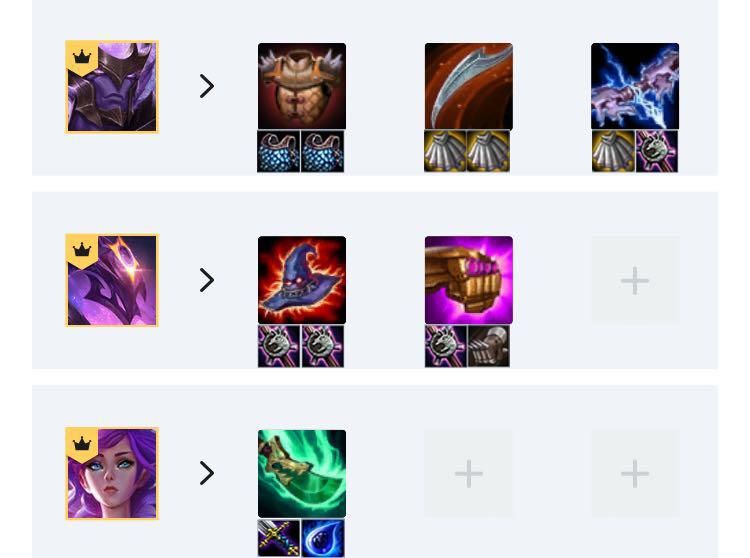Screen dimensions: 750x558
Task: Expand the chevron in the second champion row
Action: point(207,280)
